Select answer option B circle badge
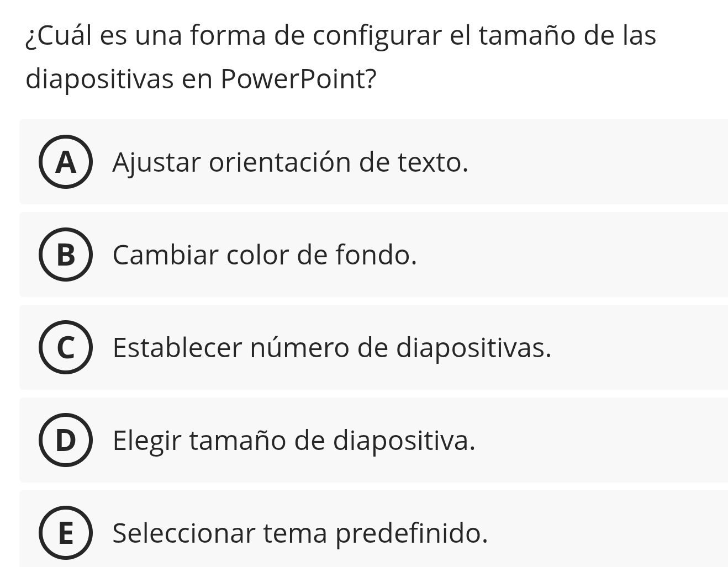Viewport: 728px width, 567px height. click(66, 255)
